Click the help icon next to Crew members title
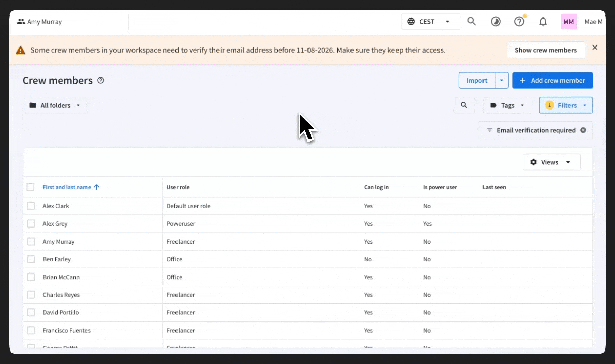Image resolution: width=615 pixels, height=364 pixels. (100, 80)
